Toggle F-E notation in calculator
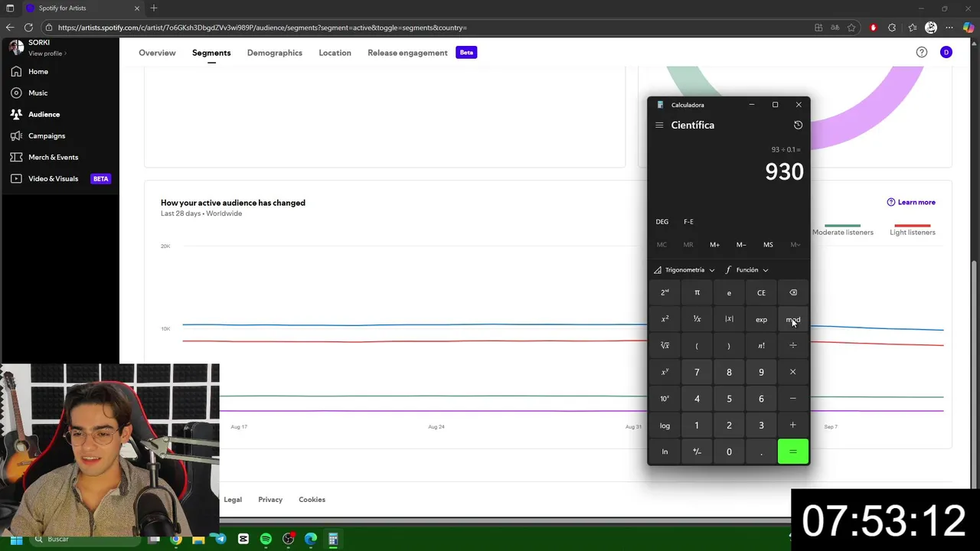 tap(688, 222)
